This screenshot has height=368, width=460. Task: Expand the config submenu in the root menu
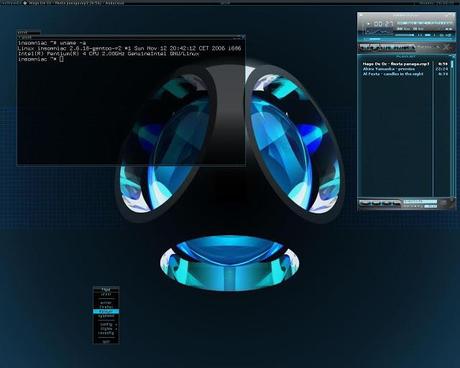coord(106,324)
